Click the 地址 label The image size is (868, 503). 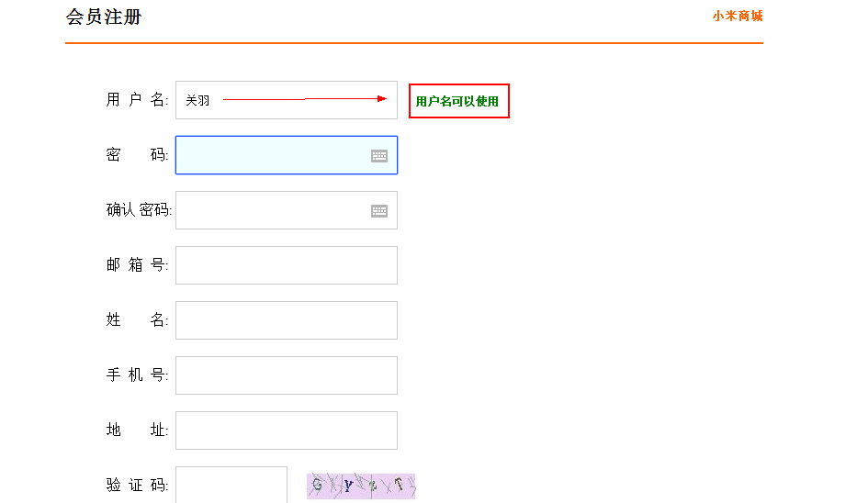[137, 430]
